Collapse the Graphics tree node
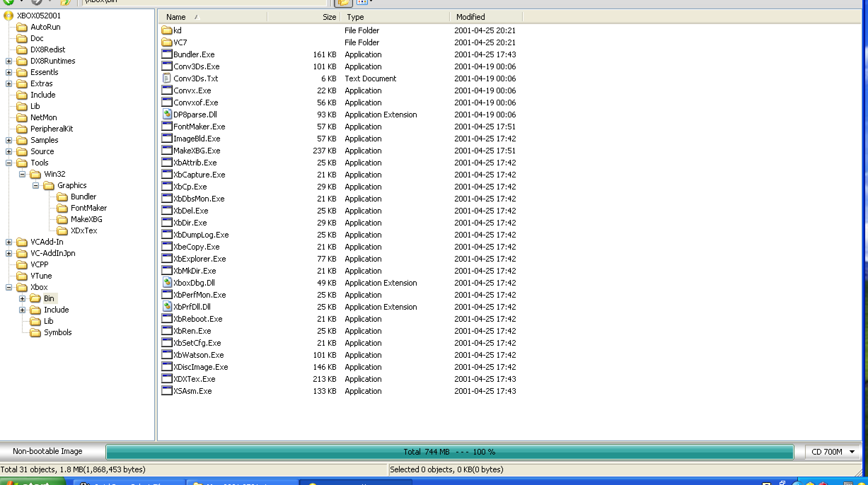This screenshot has height=485, width=868. click(36, 186)
